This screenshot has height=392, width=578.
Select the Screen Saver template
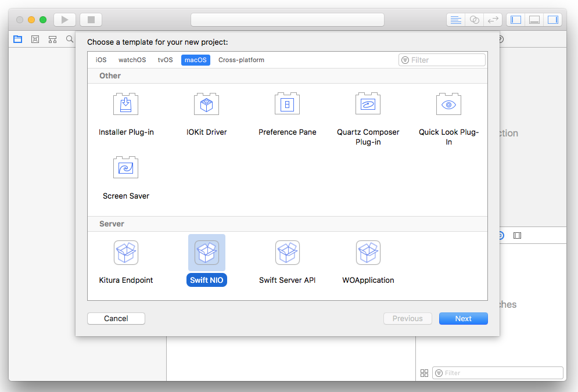[x=125, y=178]
